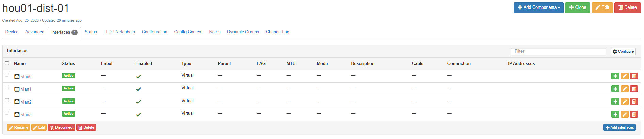Open the Add Components dropdown

tap(538, 7)
